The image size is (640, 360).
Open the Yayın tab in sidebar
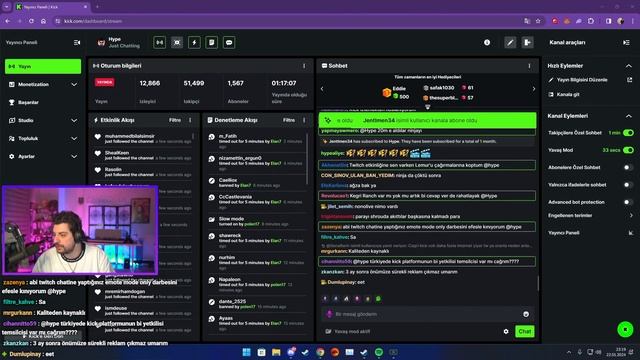click(43, 66)
